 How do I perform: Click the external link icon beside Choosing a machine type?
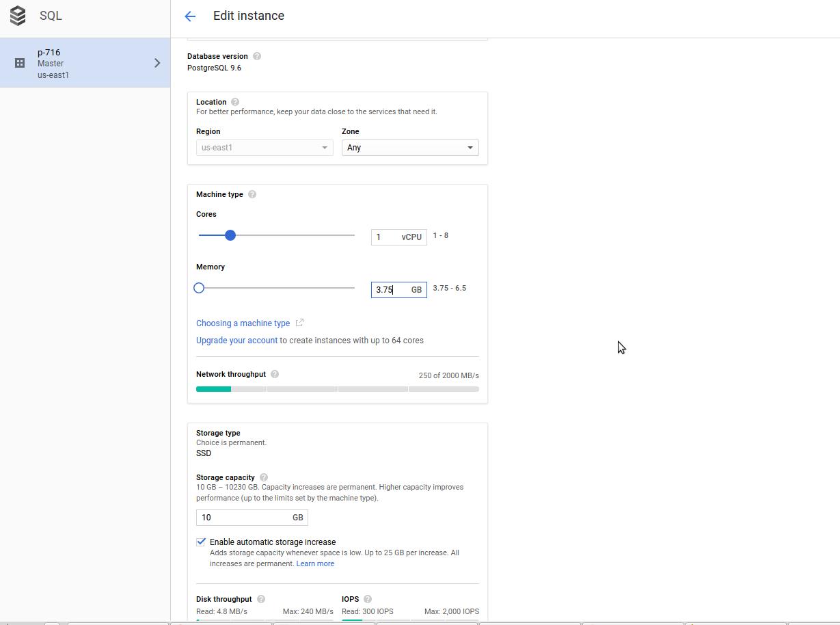[x=299, y=323]
